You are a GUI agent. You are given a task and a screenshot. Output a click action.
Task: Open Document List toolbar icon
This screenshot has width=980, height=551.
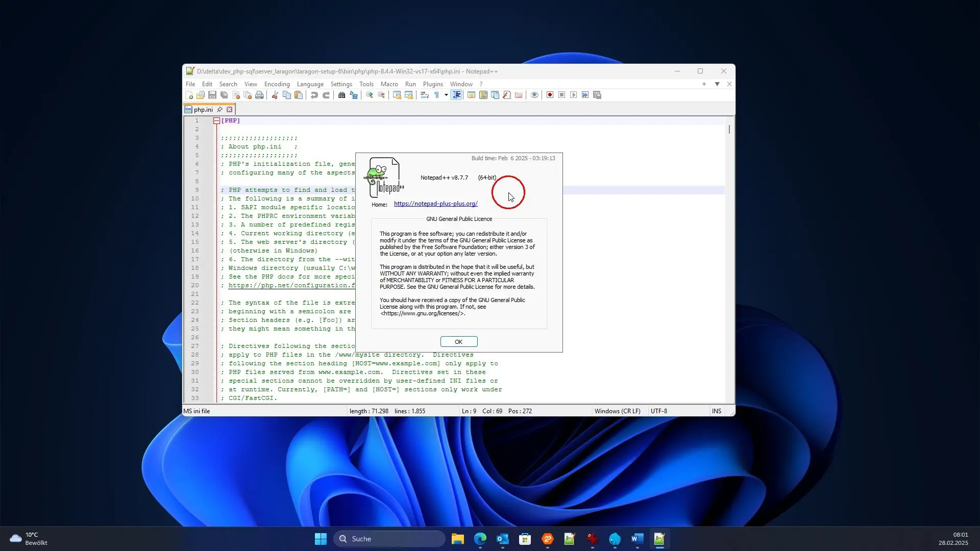tap(495, 95)
